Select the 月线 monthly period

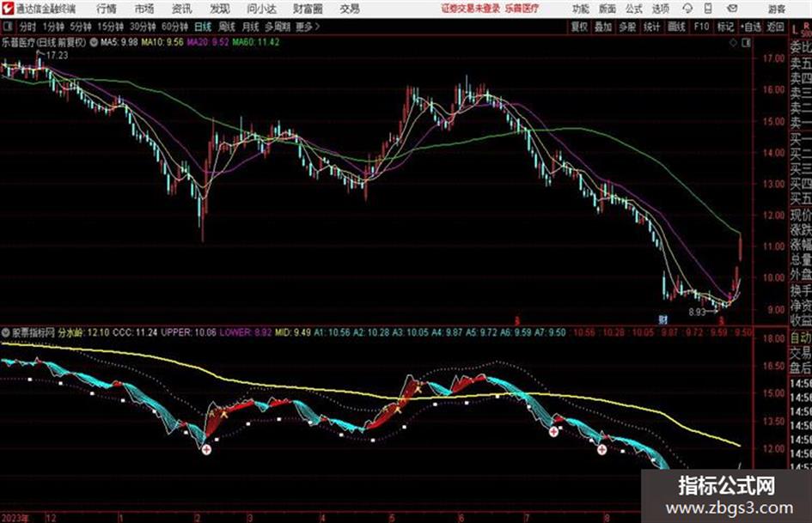coord(251,27)
